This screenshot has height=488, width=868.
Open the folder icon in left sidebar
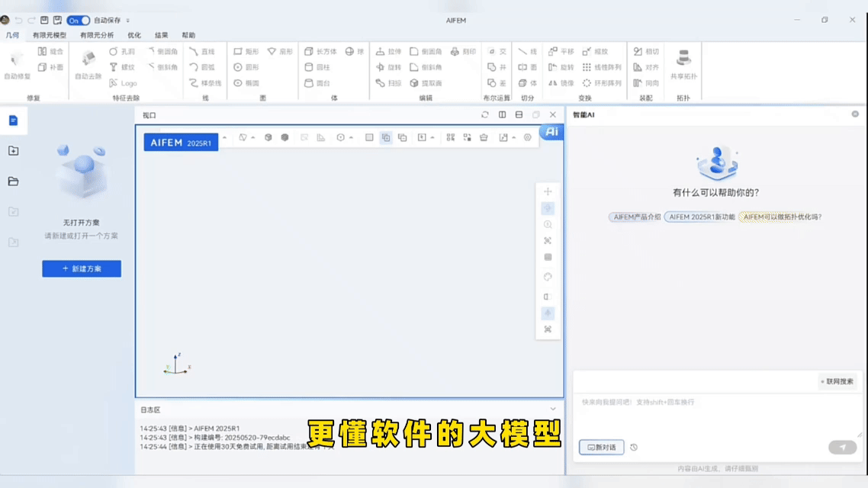[13, 181]
